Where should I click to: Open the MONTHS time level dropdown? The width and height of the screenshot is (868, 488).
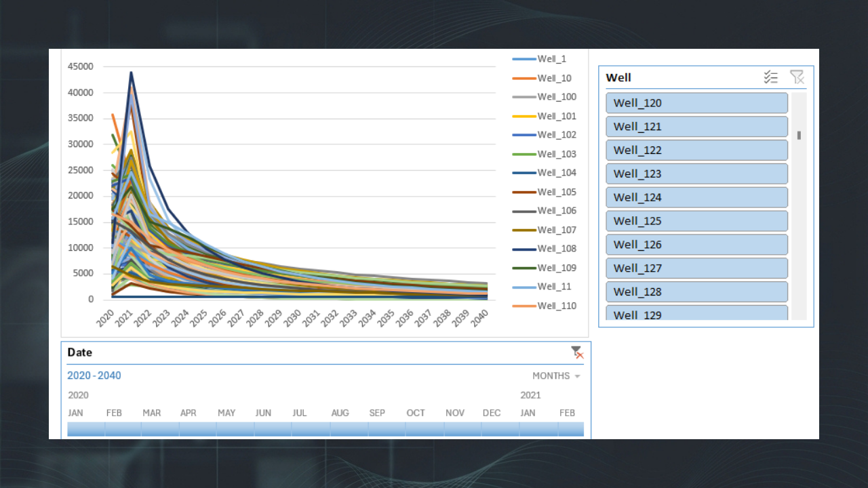tap(556, 375)
